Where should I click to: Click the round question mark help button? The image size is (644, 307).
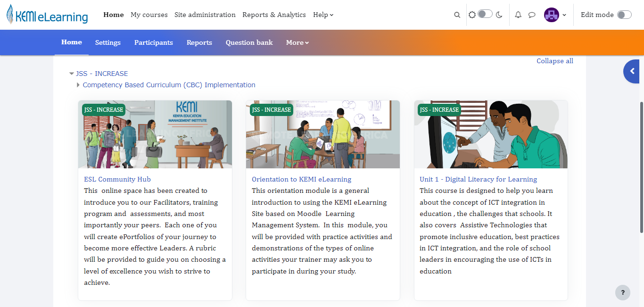point(623,292)
